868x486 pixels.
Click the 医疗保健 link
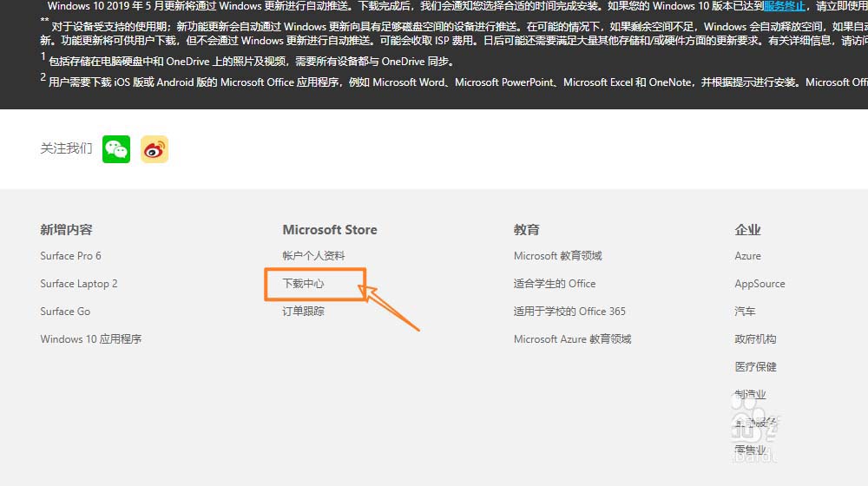click(755, 367)
